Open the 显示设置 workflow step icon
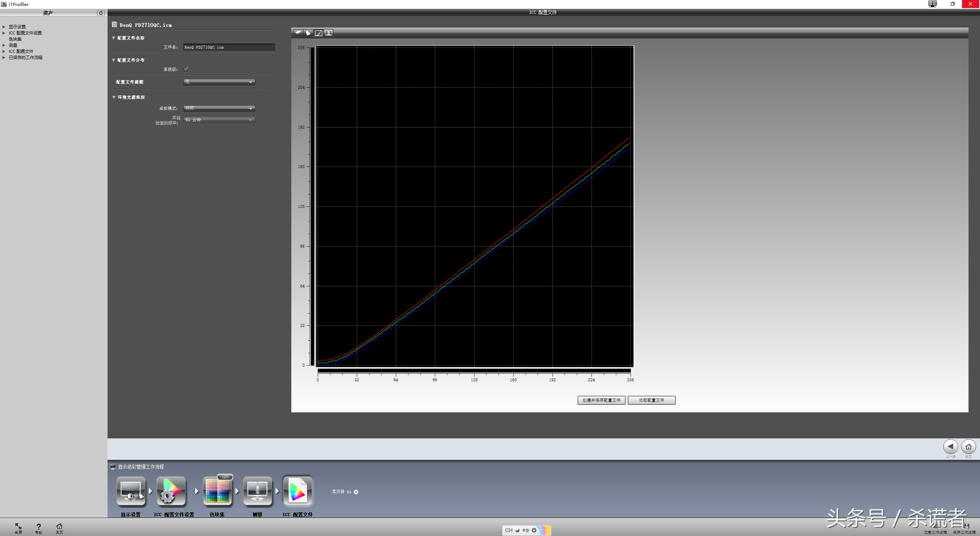Screen dimensions: 980x536 pyautogui.click(x=131, y=492)
